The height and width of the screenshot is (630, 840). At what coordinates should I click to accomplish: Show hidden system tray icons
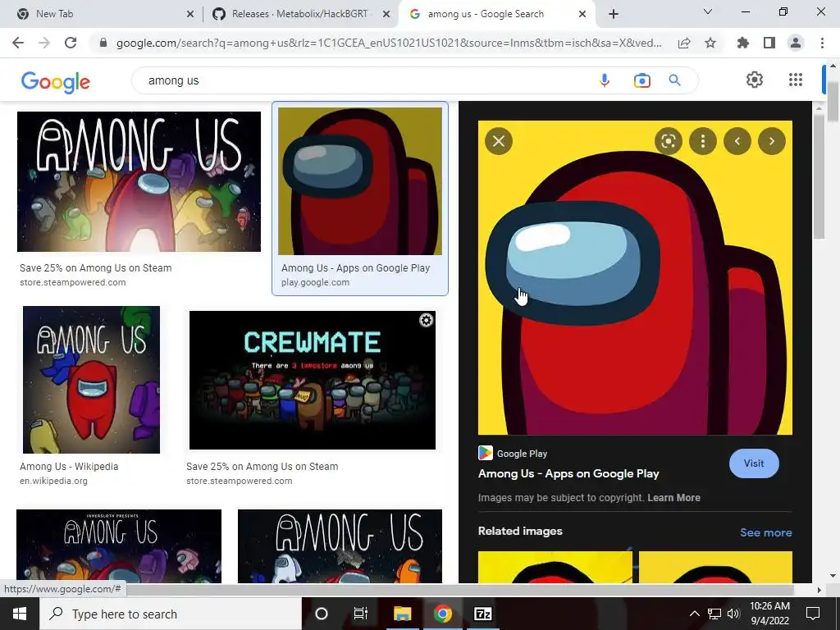(x=694, y=614)
